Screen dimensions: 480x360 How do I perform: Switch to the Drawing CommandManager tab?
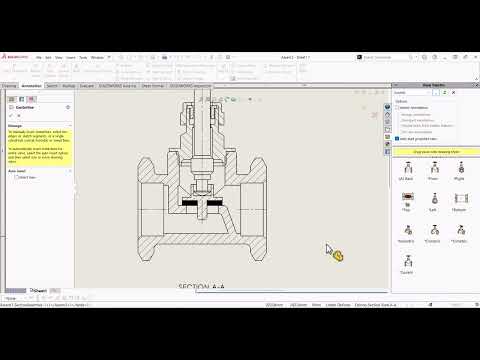(9, 86)
